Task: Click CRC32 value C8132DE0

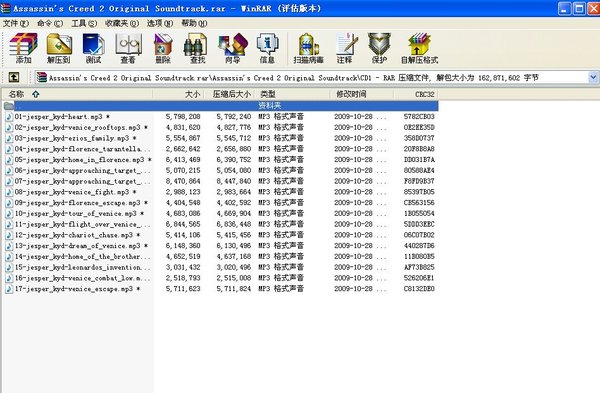Action: [419, 289]
